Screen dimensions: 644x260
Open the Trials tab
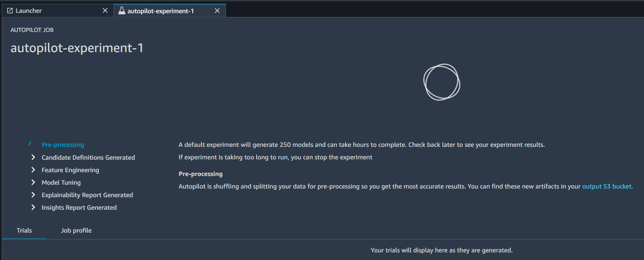point(24,230)
